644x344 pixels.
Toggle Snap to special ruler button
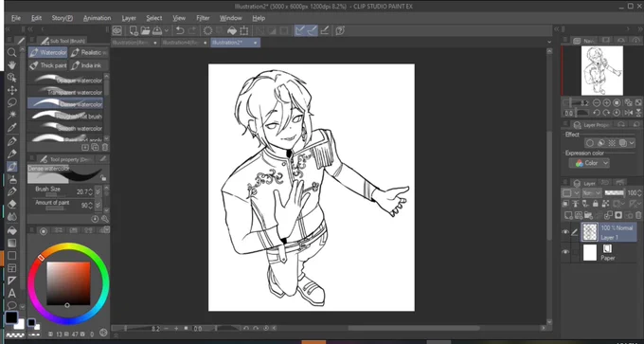click(313, 30)
